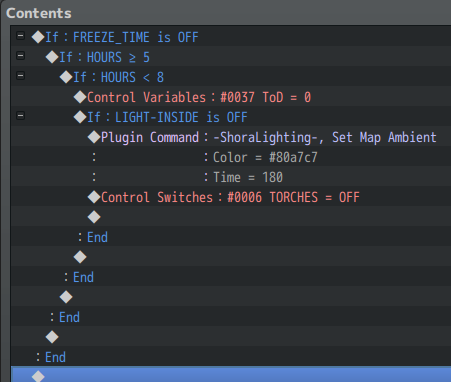This screenshot has width=451, height=382.
Task: Select the If : LIGHT-INSIDE is OFF row
Action: coord(231,116)
